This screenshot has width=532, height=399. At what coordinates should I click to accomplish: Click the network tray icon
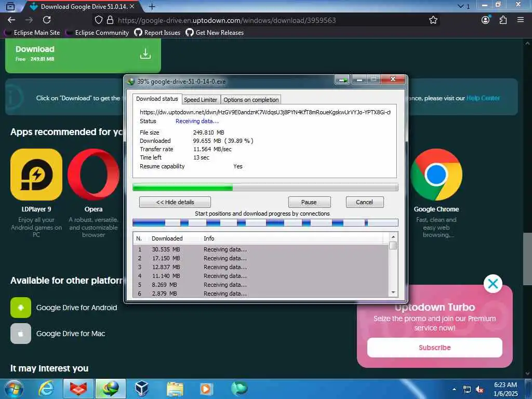tap(467, 390)
